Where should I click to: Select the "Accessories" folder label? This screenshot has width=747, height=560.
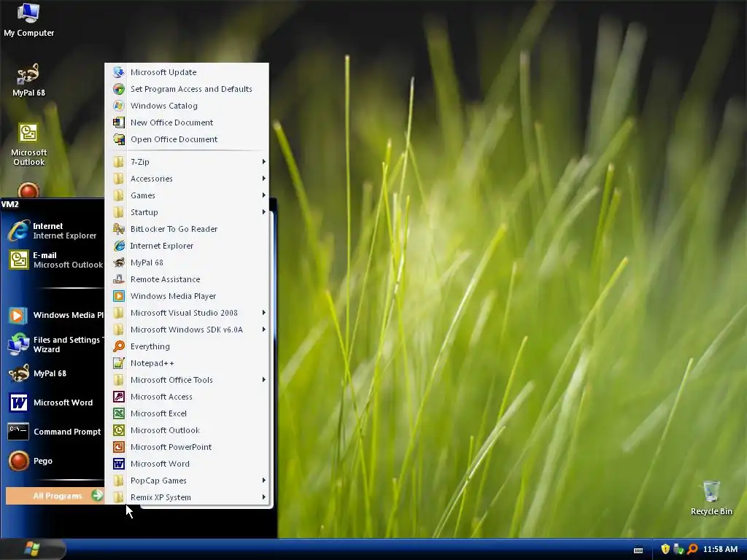pos(152,179)
